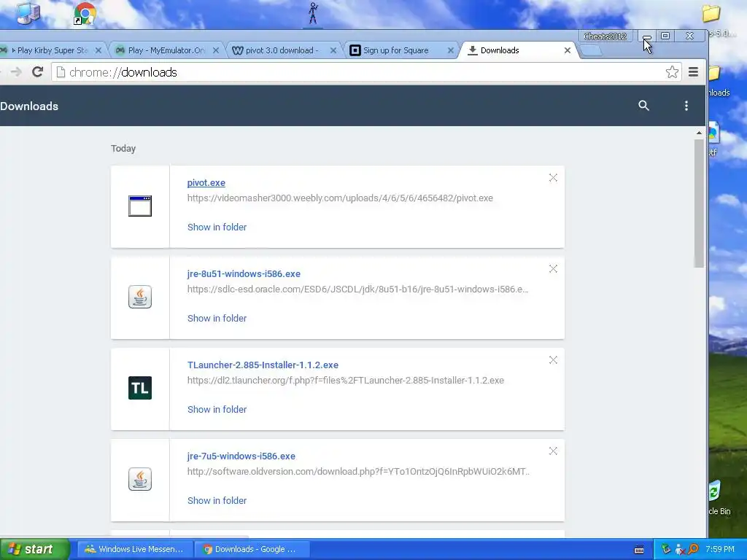747x560 pixels.
Task: Open My Computer desktop icon
Action: click(28, 13)
